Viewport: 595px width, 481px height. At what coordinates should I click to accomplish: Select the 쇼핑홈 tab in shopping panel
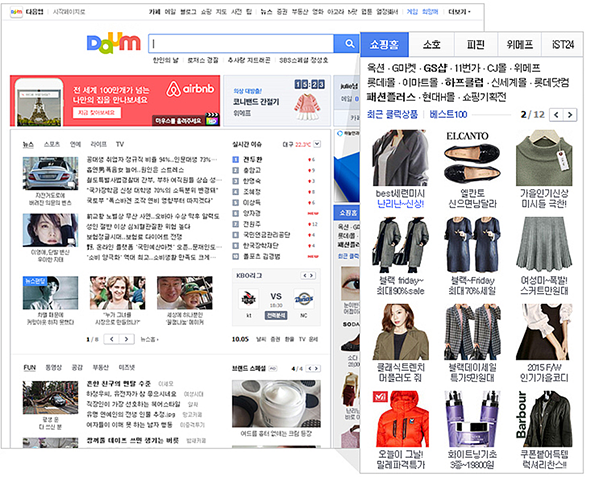384,45
